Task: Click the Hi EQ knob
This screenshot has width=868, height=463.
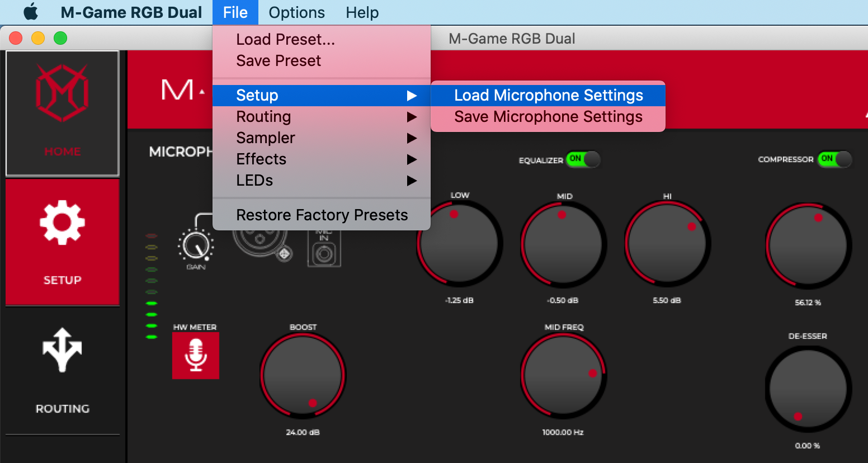Action: pyautogui.click(x=667, y=244)
